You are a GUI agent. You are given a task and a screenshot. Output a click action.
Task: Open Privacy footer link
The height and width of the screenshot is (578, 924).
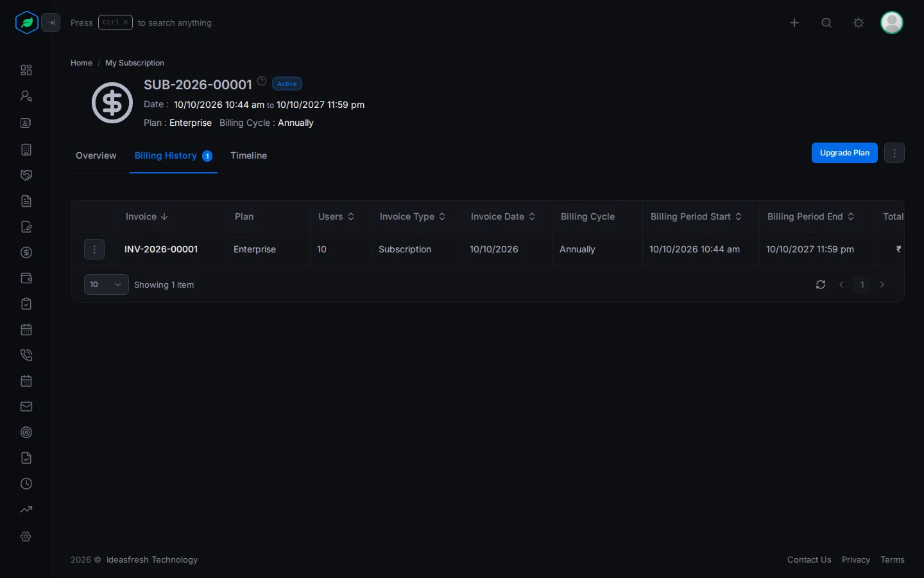(856, 560)
